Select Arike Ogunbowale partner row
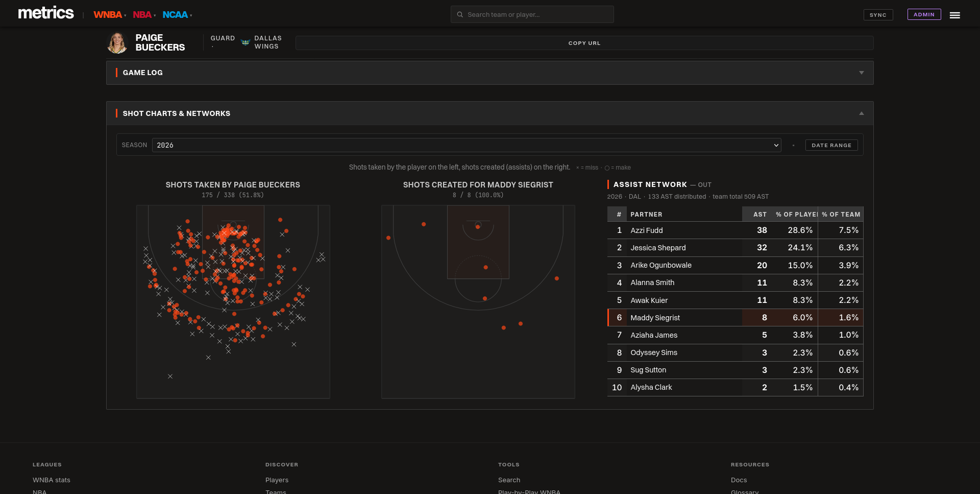Screen dimensions: 980x494 [735, 265]
